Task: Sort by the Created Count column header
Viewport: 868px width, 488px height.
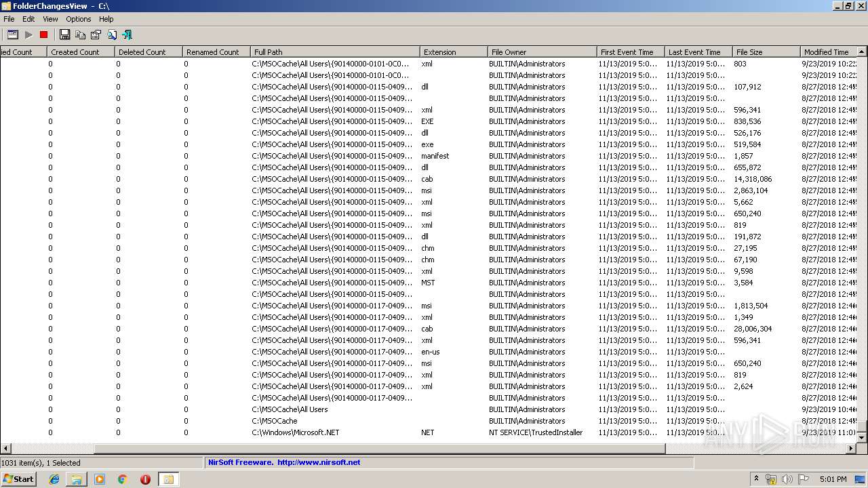Action: pos(81,52)
